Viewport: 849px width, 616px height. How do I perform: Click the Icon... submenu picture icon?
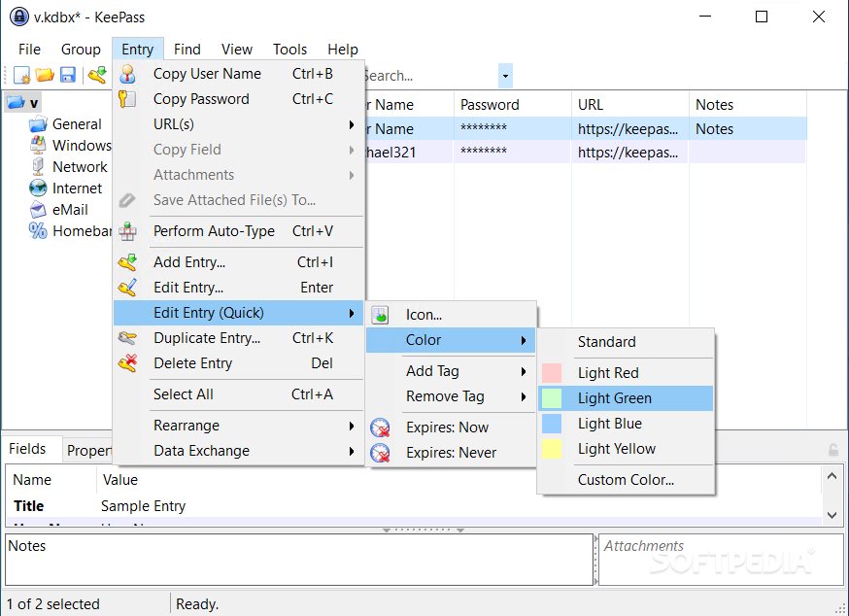[x=380, y=315]
